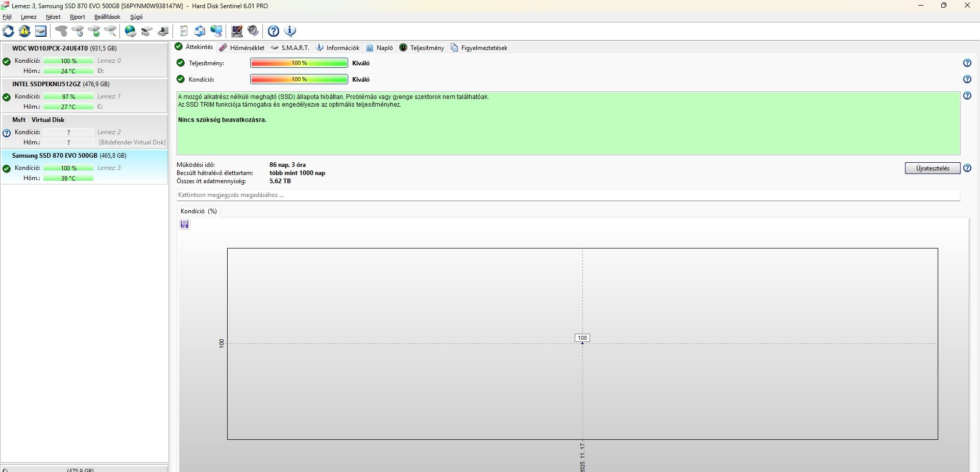Click help icon beside the Teljesítmény bar

click(x=967, y=63)
